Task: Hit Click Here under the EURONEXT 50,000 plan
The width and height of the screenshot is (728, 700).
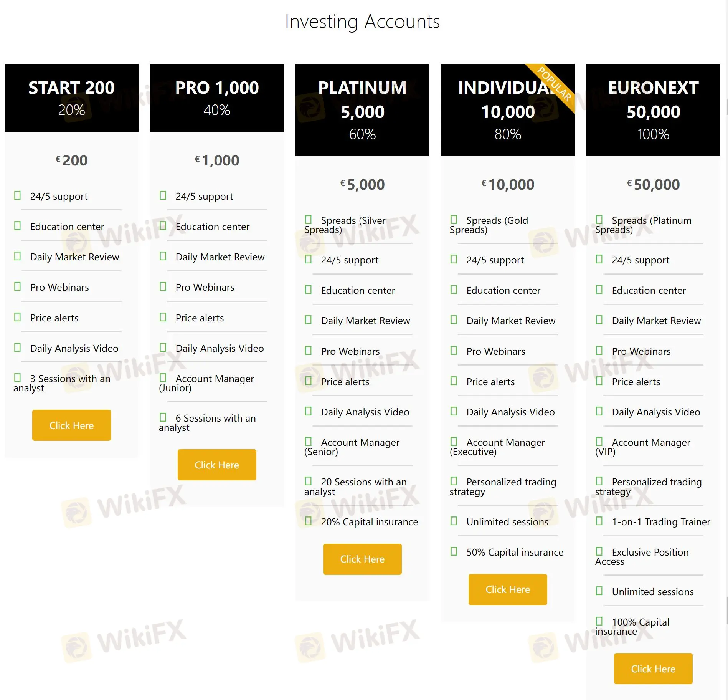Action: coord(653,669)
